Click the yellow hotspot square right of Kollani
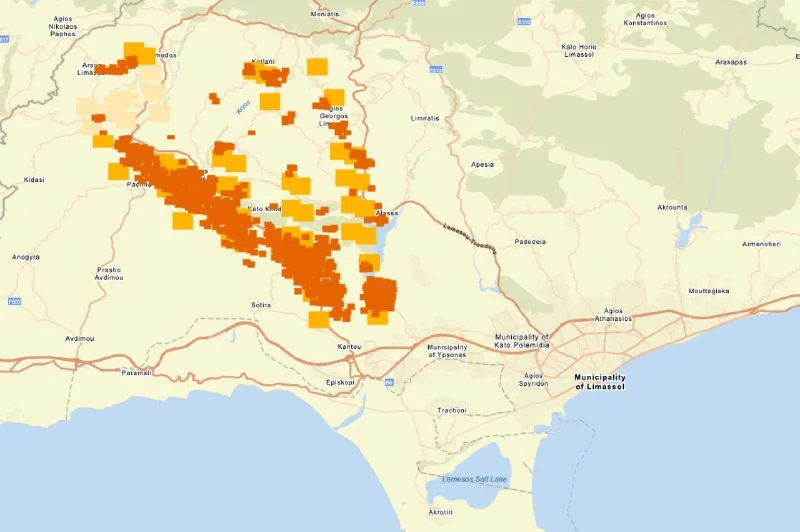Viewport: 800px width, 532px height. [317, 66]
